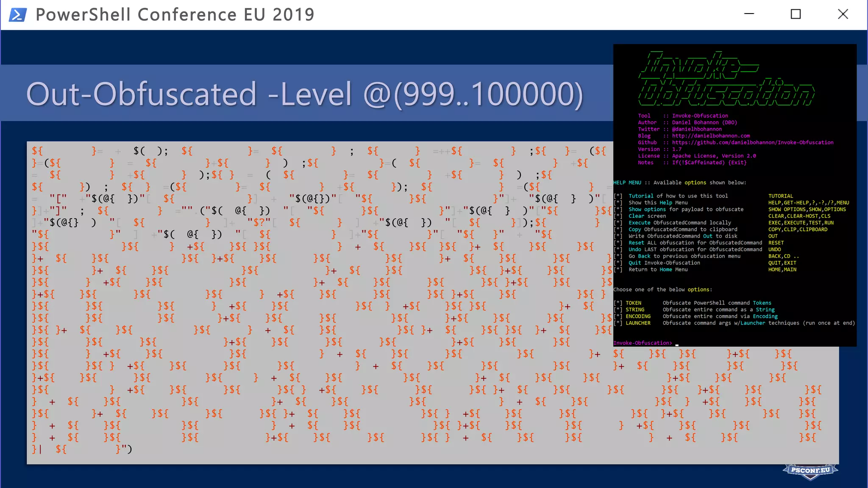868x488 pixels.
Task: Minimize the PowerShell Conference window
Action: click(749, 14)
